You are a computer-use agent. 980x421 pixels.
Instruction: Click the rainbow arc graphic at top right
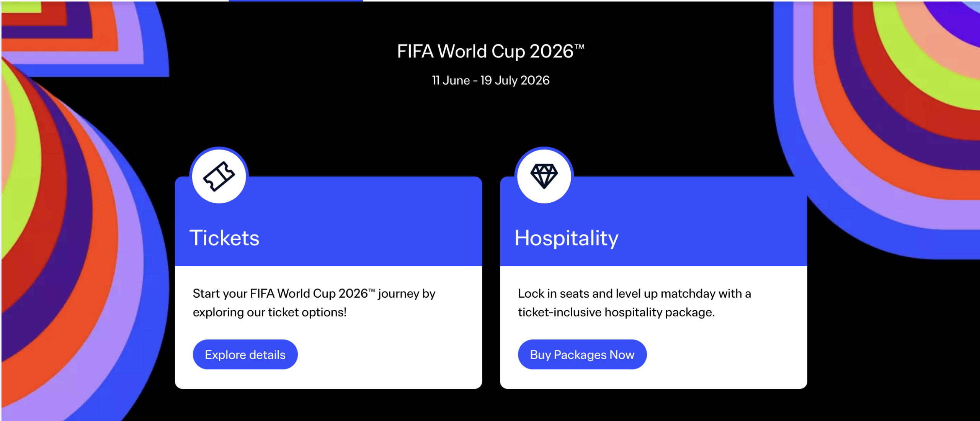click(x=900, y=96)
